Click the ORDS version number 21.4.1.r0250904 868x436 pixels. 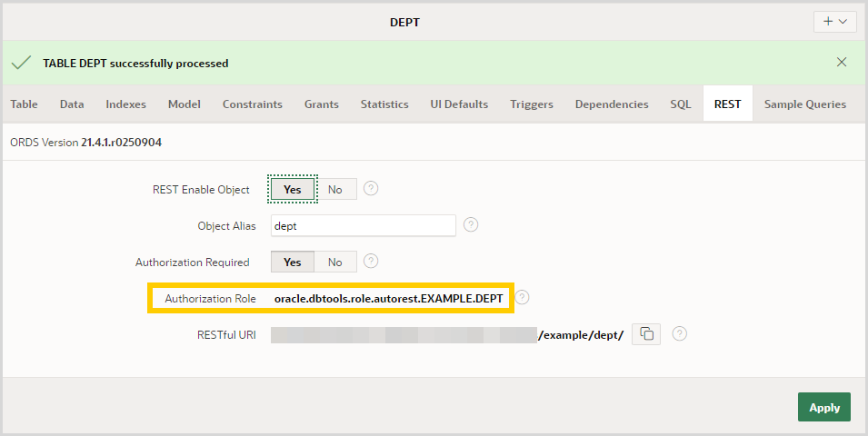pyautogui.click(x=121, y=143)
